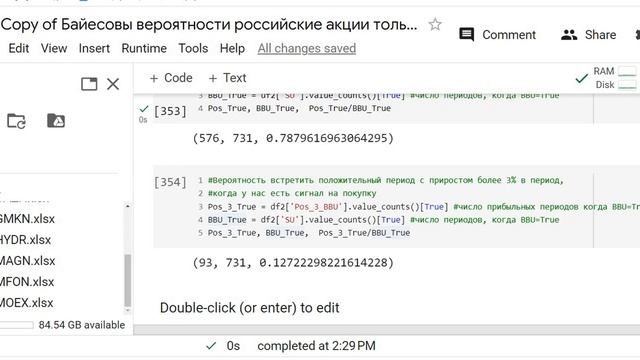Add a new Text cell

click(x=227, y=78)
